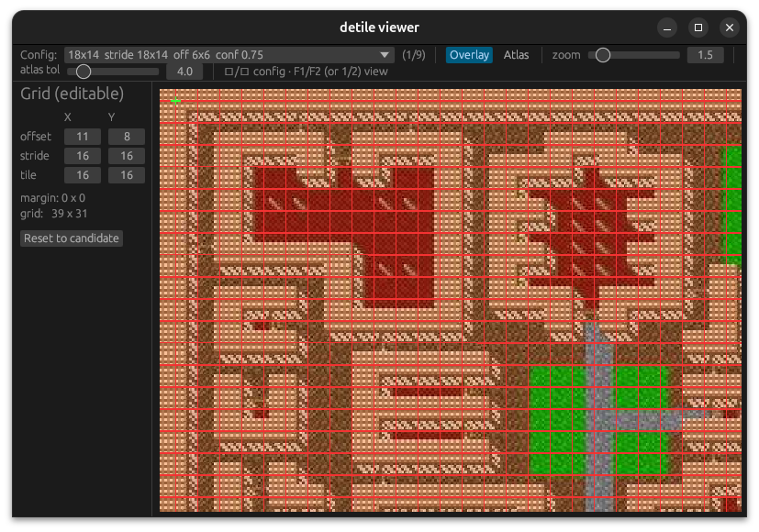The width and height of the screenshot is (759, 532).
Task: Adjust the atlas tol slider handle
Action: tap(84, 72)
